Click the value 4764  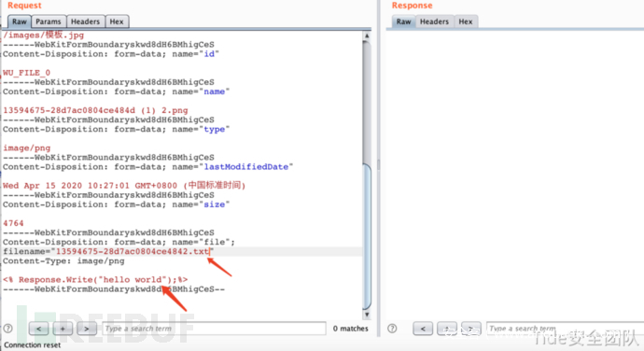click(13, 223)
